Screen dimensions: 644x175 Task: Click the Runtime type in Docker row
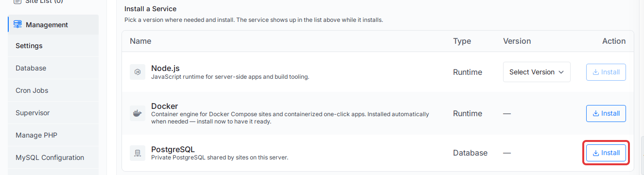pyautogui.click(x=468, y=113)
